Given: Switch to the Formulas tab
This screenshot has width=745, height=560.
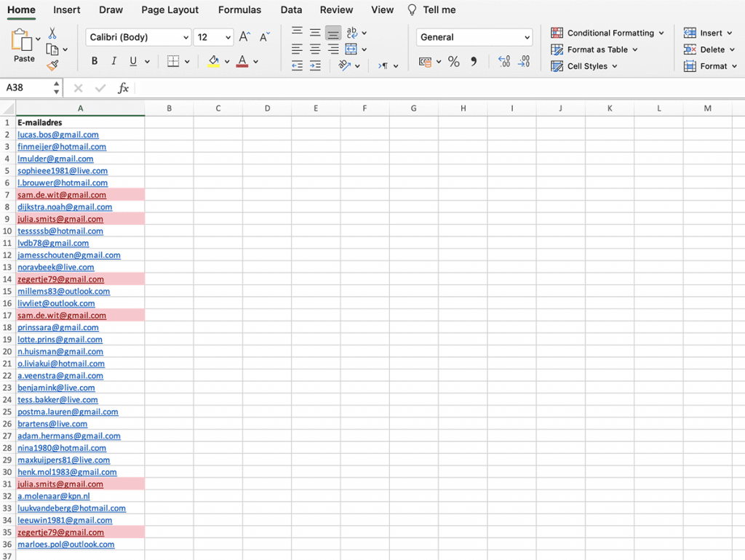Looking at the screenshot, I should pyautogui.click(x=239, y=10).
